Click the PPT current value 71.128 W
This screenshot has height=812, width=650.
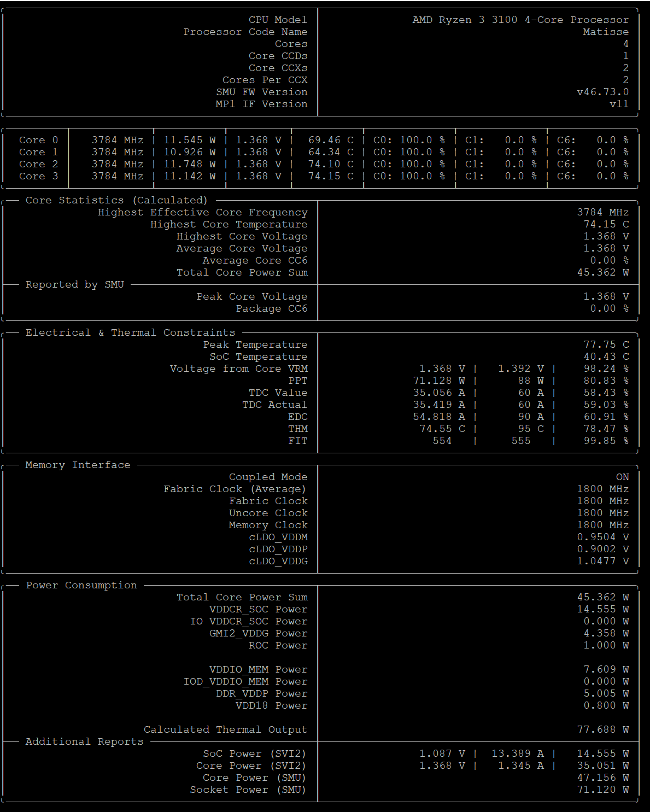(439, 381)
